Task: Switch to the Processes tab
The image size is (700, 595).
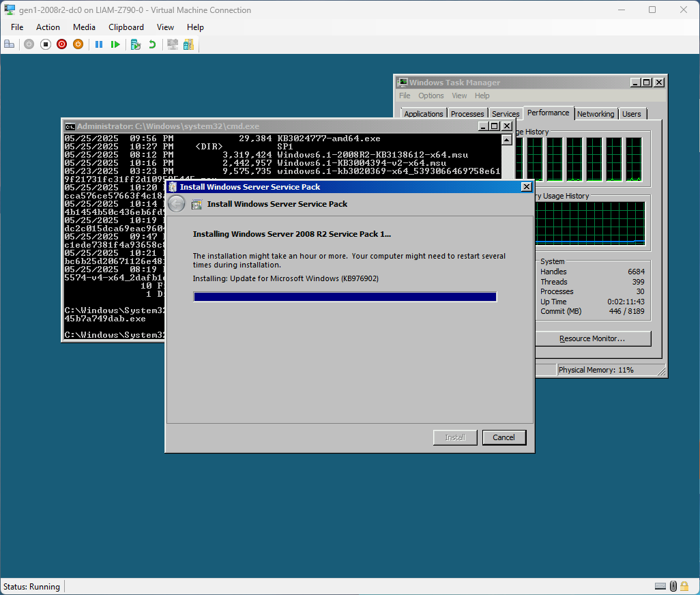Action: [x=467, y=114]
